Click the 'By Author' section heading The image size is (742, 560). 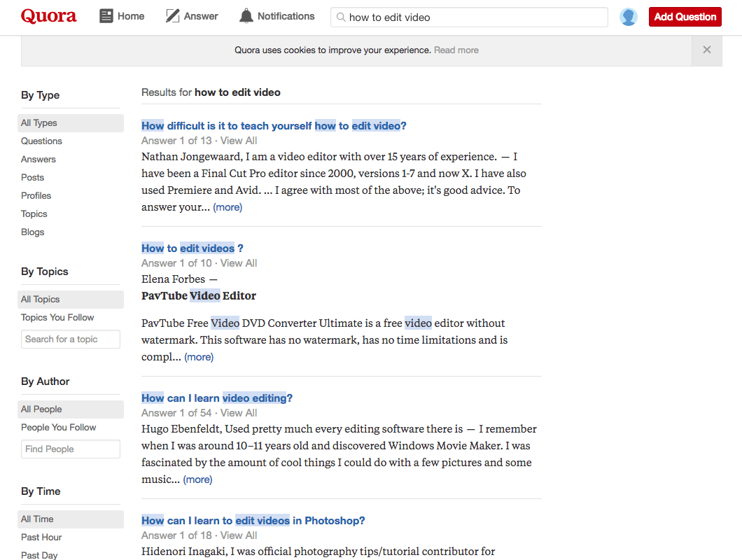45,381
